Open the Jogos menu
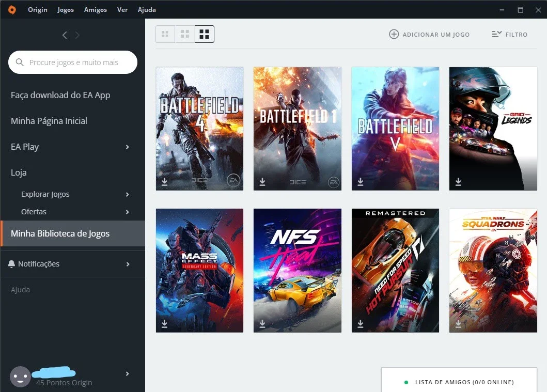The image size is (547, 392). pos(66,10)
